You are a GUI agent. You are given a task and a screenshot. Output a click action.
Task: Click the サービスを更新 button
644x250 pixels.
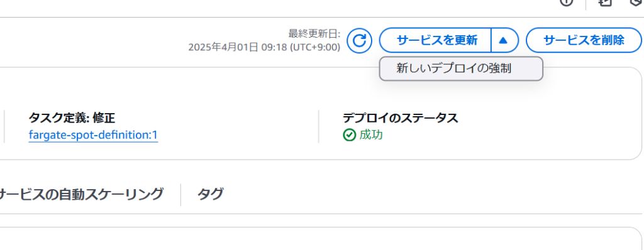436,40
